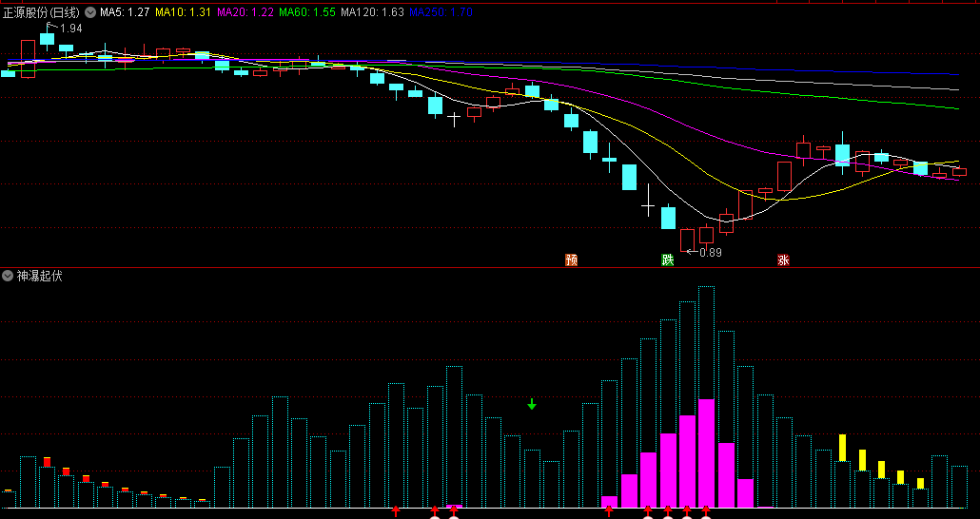Select the MA5: 1.27 indicator label

pos(125,11)
